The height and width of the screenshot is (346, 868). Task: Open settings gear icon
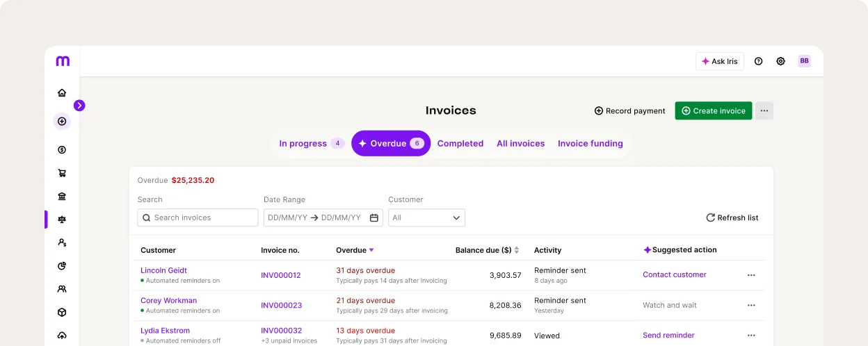pyautogui.click(x=780, y=61)
